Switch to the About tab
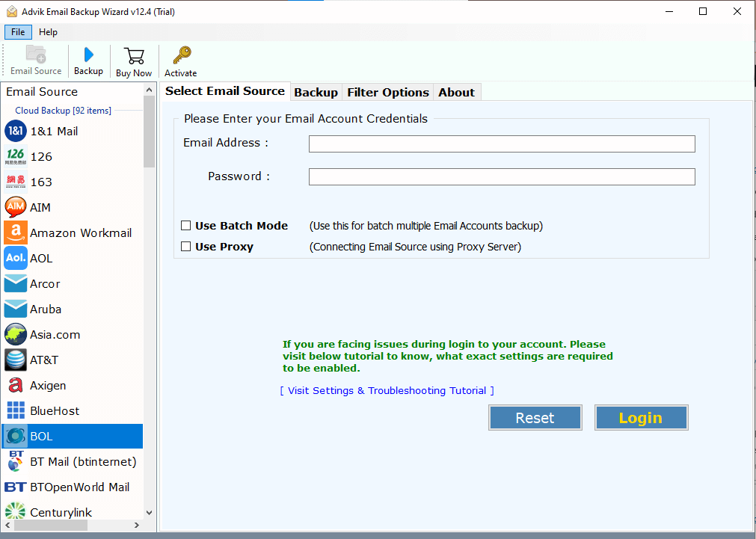This screenshot has height=539, width=756. [457, 92]
